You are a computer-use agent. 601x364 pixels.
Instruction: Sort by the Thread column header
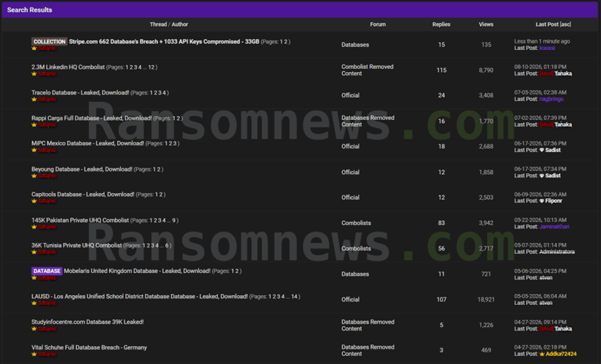tap(158, 24)
